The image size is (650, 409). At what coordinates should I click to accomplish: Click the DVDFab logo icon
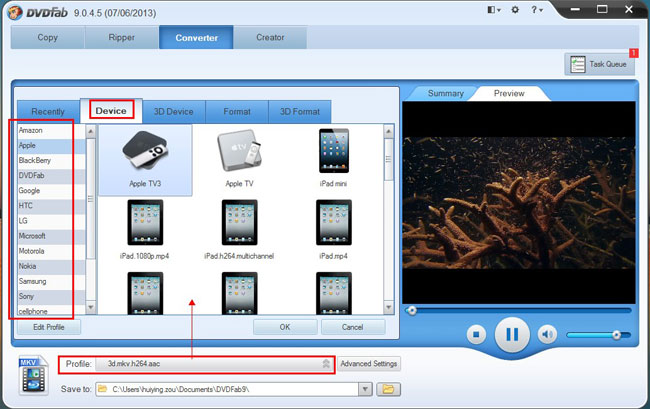tap(15, 12)
